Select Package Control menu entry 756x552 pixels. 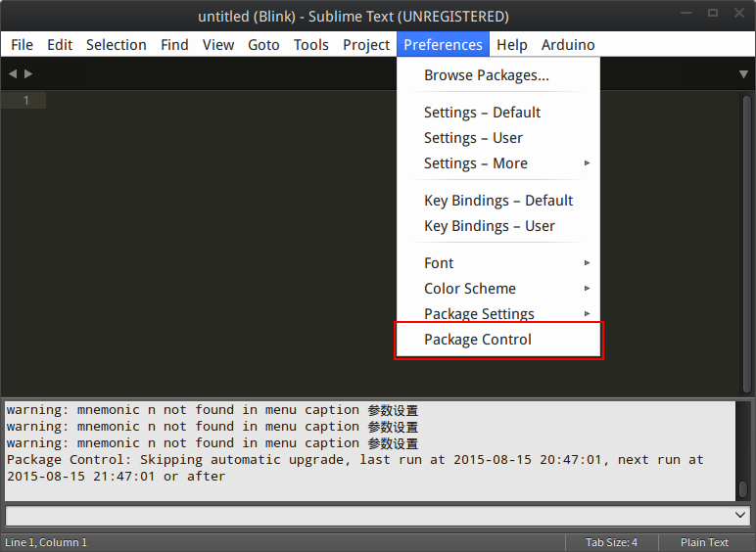tap(498, 340)
